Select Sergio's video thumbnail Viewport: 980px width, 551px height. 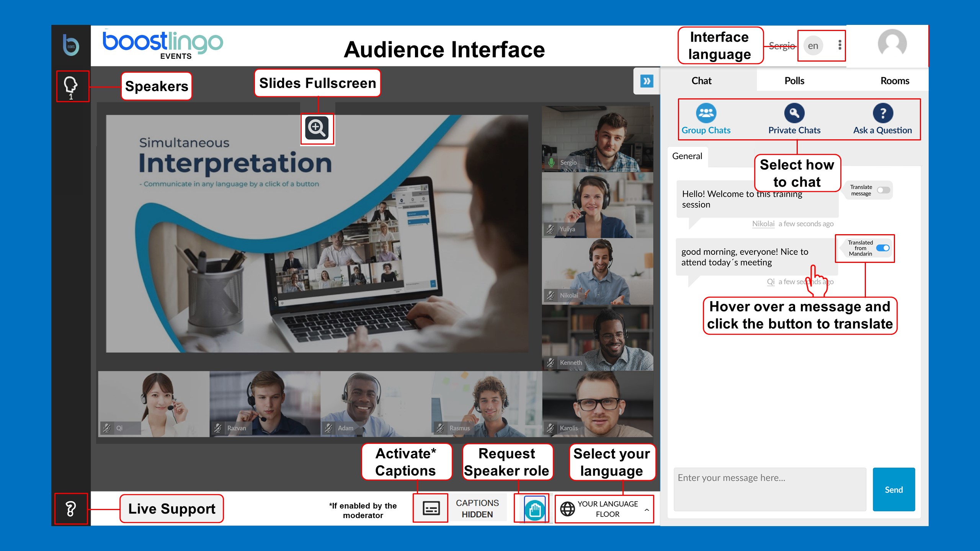597,139
